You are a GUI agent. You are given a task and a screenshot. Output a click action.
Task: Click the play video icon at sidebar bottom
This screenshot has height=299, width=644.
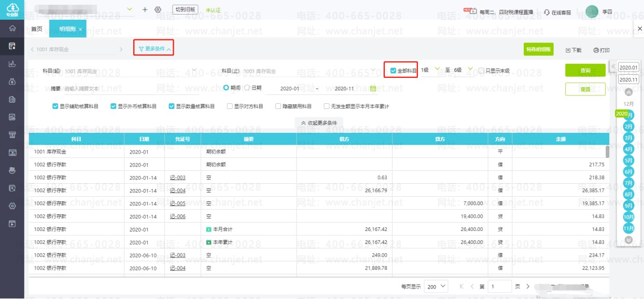pyautogui.click(x=12, y=224)
